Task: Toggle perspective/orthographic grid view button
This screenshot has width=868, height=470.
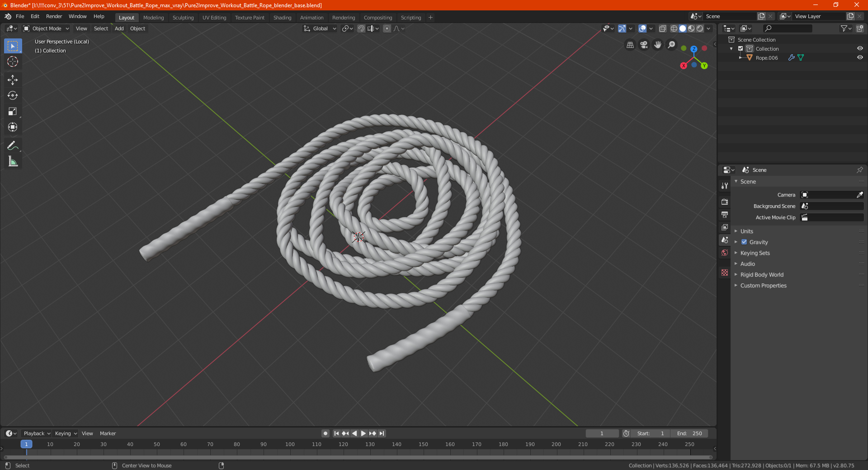Action: [x=630, y=45]
